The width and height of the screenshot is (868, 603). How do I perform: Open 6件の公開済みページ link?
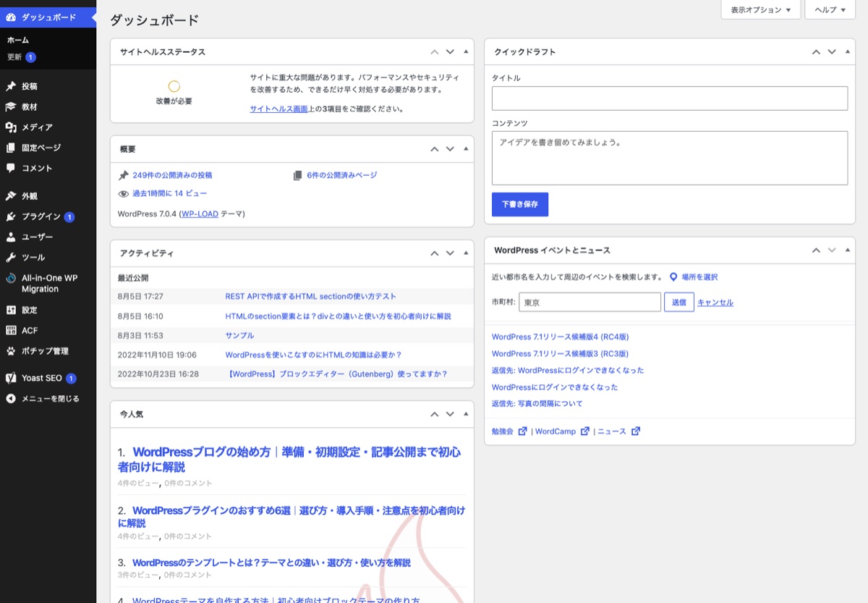point(341,175)
